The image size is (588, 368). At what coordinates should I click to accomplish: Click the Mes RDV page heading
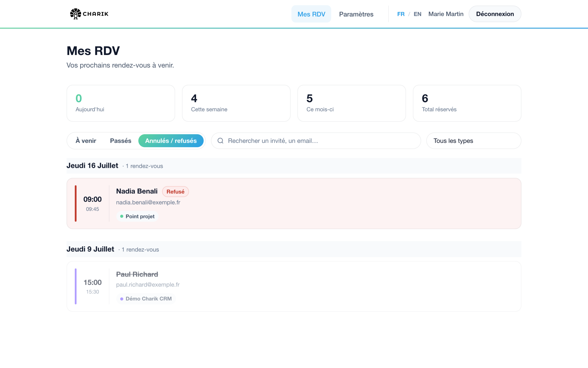[x=93, y=51]
